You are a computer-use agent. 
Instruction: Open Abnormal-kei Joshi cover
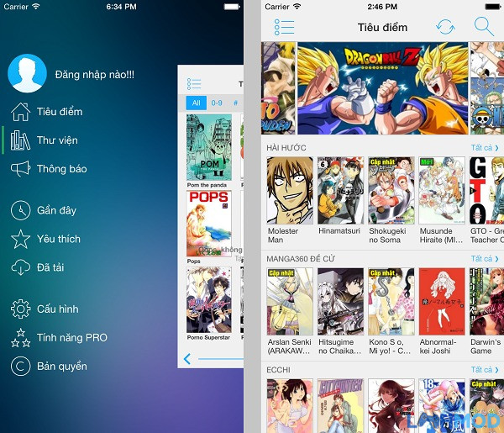[442, 302]
